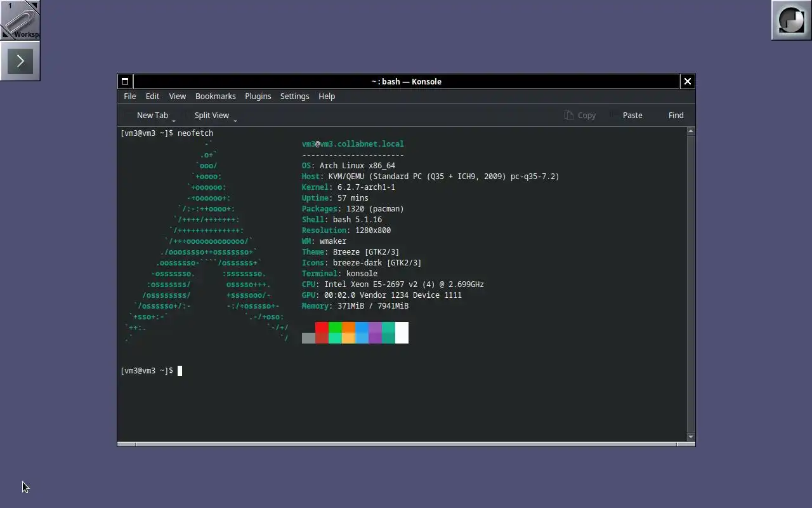Click the 'Theme: Breeze [GTK2/3]' line

click(x=351, y=252)
